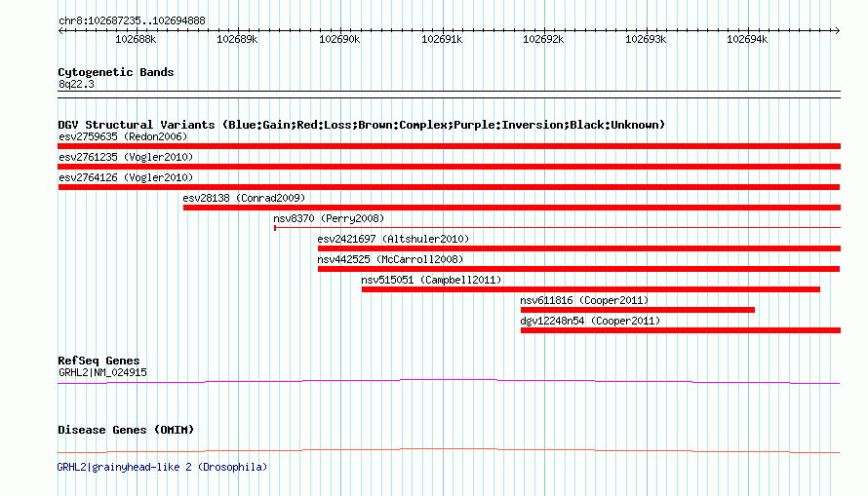Click the 102689k ruler tick label
The width and height of the screenshot is (868, 496).
(x=237, y=39)
